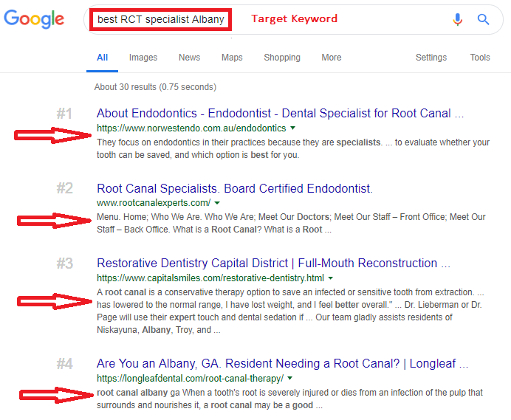Click the blue search magnifier icon
This screenshot has width=511, height=420.
pos(483,19)
